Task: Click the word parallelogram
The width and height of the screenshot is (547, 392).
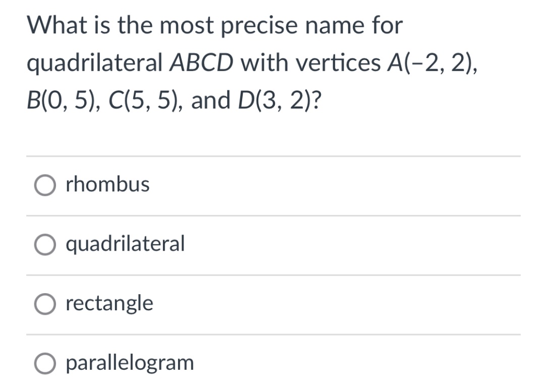Action: coord(129,363)
